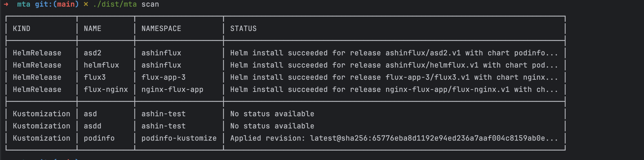Select the NAMESPACE column header
This screenshot has width=644, height=160.
tap(161, 29)
